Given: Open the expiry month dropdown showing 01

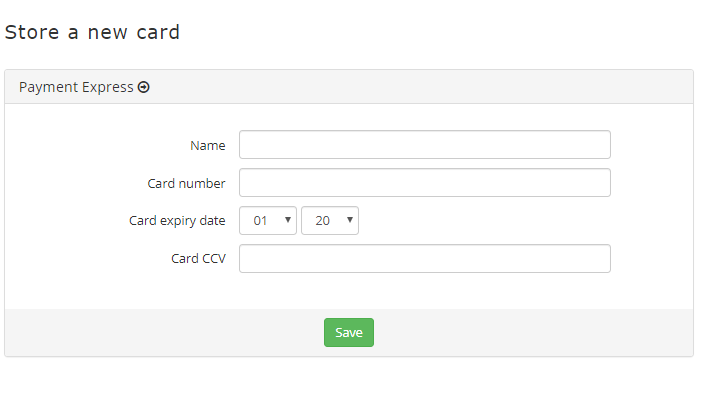Looking at the screenshot, I should point(268,221).
